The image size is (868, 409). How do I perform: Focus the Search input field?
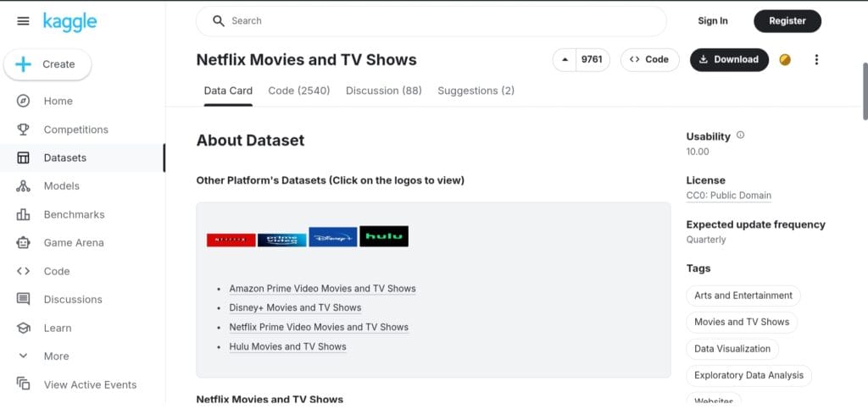point(431,21)
